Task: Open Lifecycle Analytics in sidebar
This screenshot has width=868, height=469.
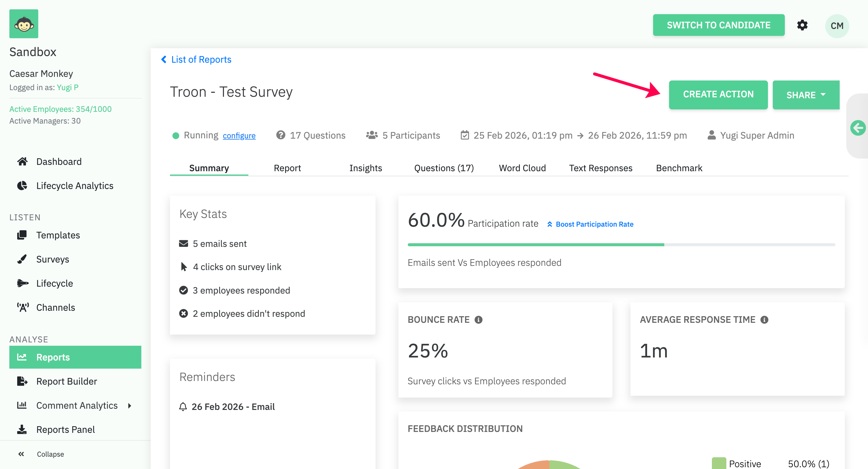Action: 74,186
